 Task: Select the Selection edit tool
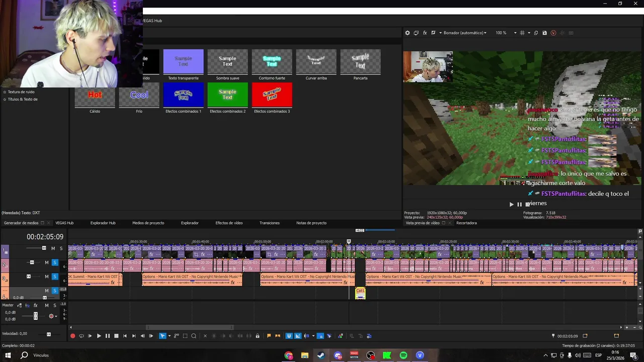tap(185, 336)
